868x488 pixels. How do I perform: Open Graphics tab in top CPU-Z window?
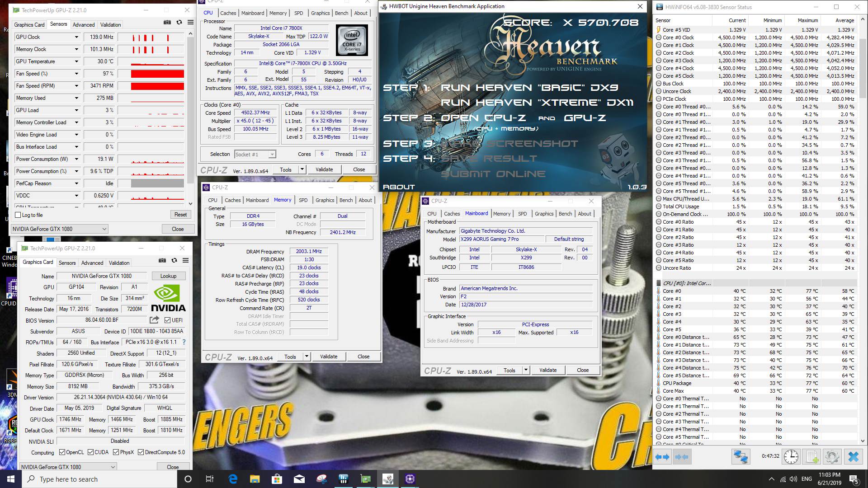coord(320,13)
